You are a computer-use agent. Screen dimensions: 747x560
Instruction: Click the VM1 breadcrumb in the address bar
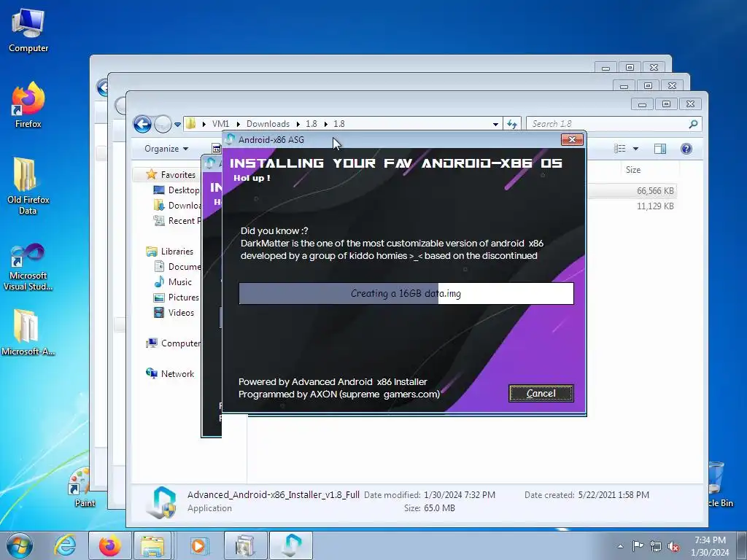coord(220,124)
